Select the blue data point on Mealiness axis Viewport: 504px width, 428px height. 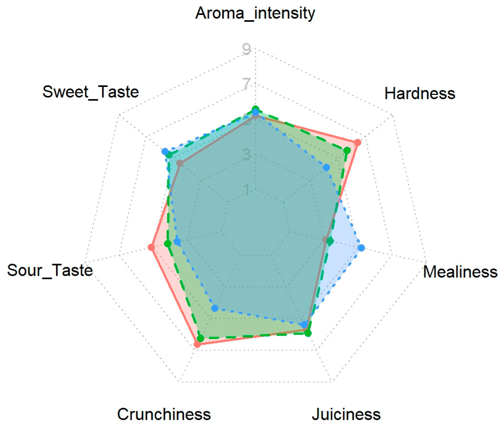pyautogui.click(x=361, y=248)
